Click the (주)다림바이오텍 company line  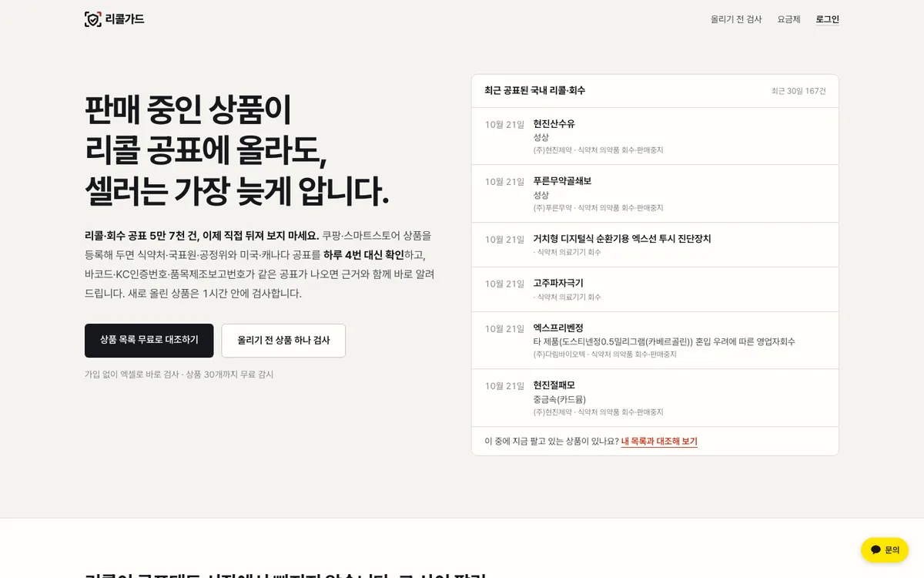pos(605,355)
